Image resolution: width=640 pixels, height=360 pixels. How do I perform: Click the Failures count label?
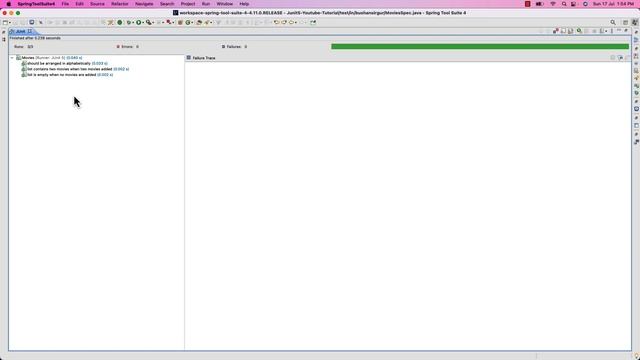234,47
